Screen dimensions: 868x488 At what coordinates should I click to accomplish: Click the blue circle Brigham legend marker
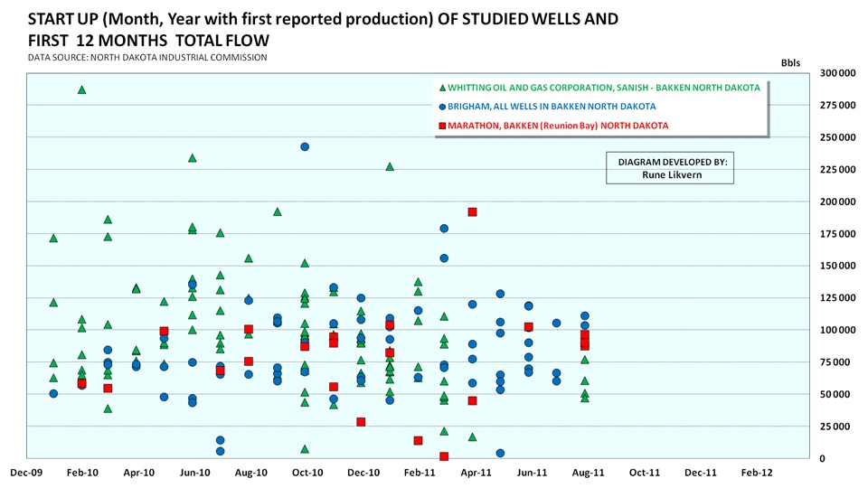442,107
